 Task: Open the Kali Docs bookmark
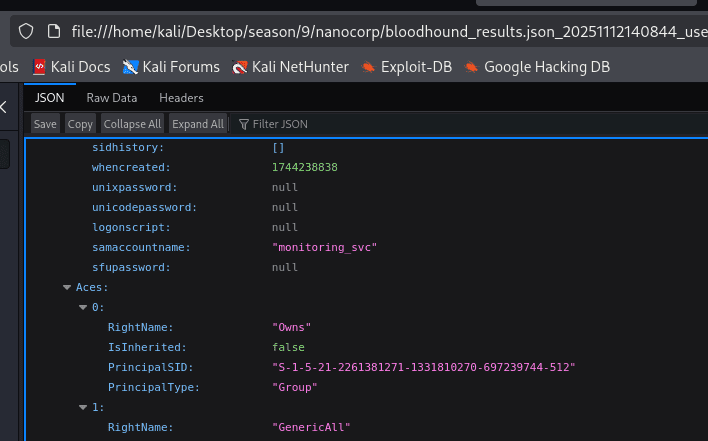[x=72, y=68]
